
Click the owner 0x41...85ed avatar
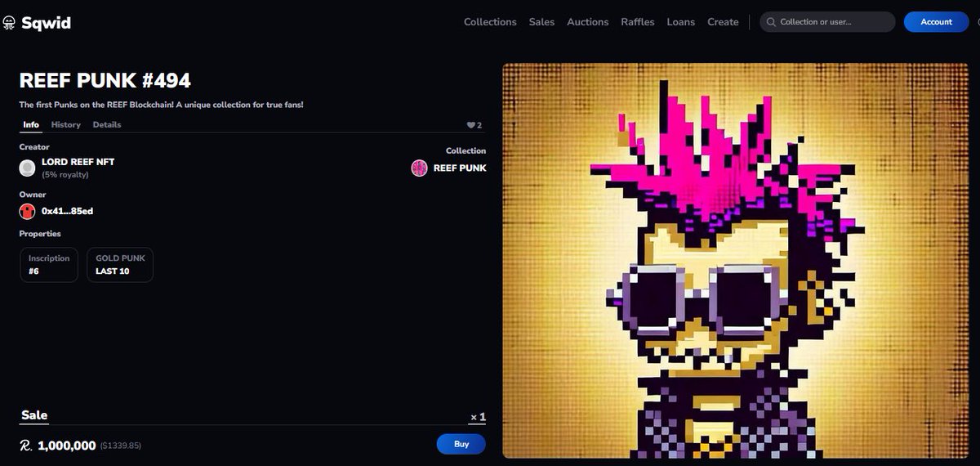click(x=28, y=212)
